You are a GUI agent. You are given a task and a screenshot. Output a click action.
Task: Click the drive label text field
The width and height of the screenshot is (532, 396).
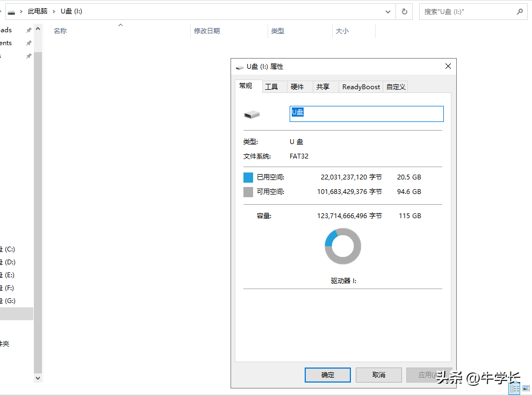click(366, 114)
